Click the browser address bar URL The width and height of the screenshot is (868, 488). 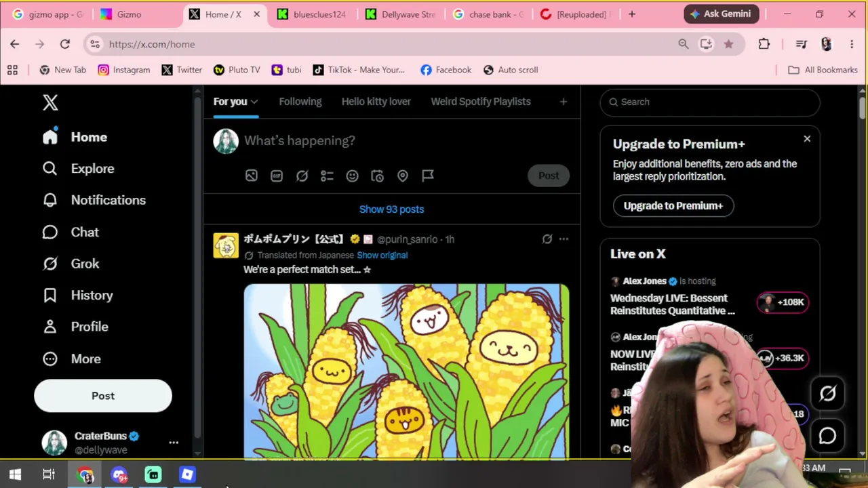(152, 44)
